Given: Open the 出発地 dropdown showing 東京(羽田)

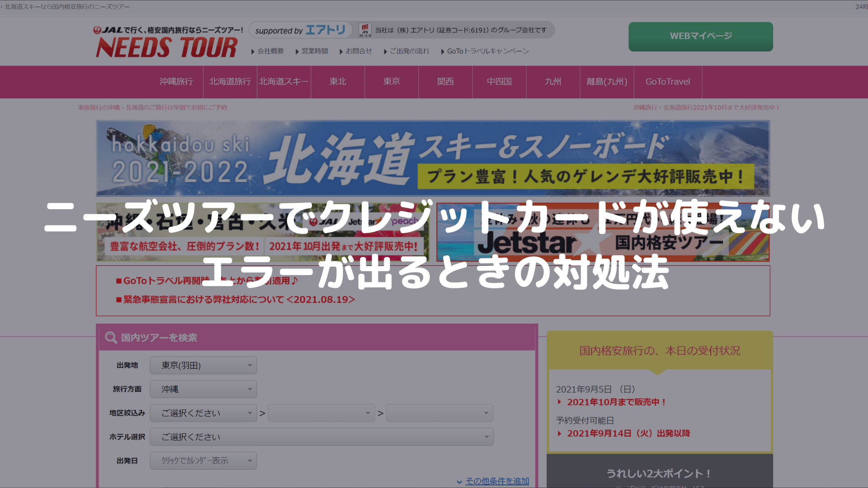Looking at the screenshot, I should [203, 365].
